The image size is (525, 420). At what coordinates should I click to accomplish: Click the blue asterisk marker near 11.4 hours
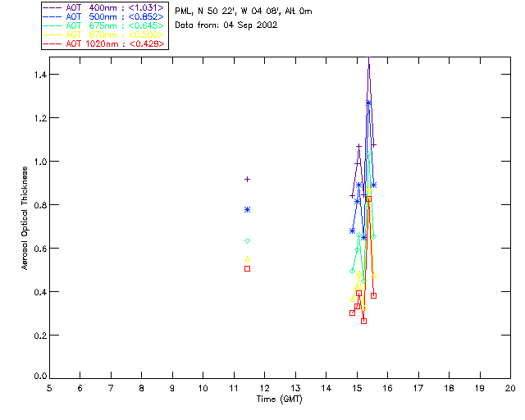click(x=247, y=210)
